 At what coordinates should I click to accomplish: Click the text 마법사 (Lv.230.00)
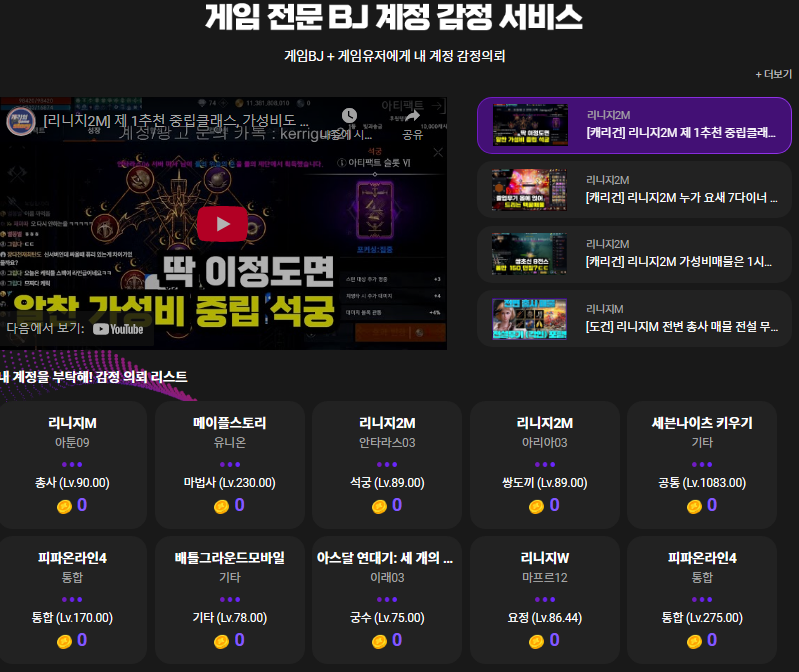pos(230,483)
